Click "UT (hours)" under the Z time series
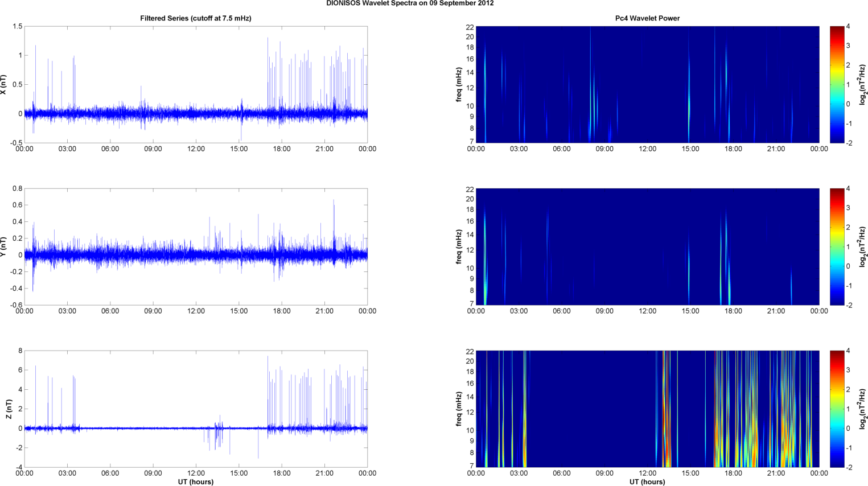This screenshot has width=868, height=486. point(196,482)
